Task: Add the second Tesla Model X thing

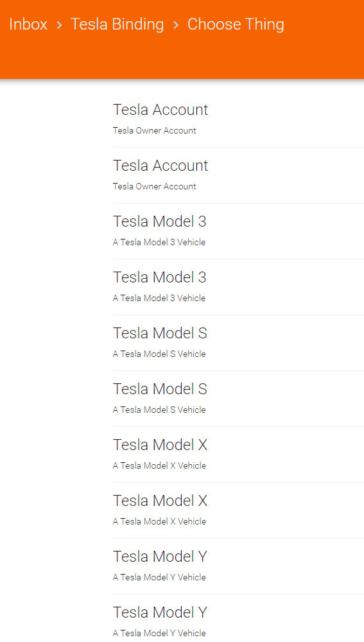Action: [x=238, y=510]
